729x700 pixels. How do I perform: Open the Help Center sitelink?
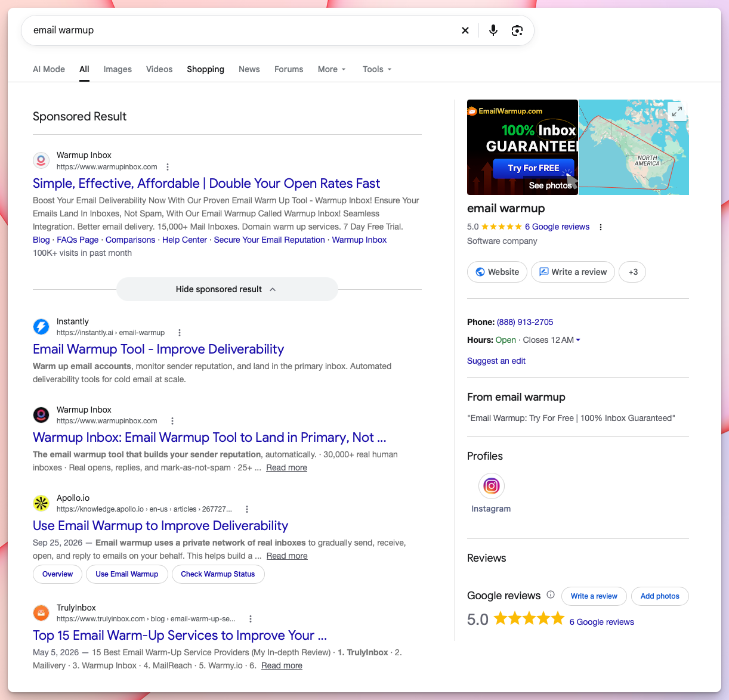184,240
